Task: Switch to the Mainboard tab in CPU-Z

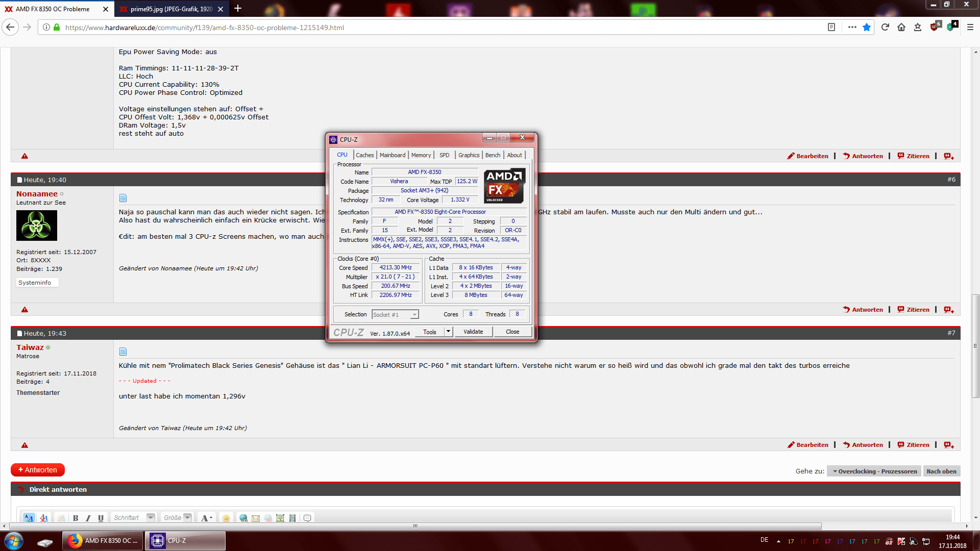Action: pos(392,155)
